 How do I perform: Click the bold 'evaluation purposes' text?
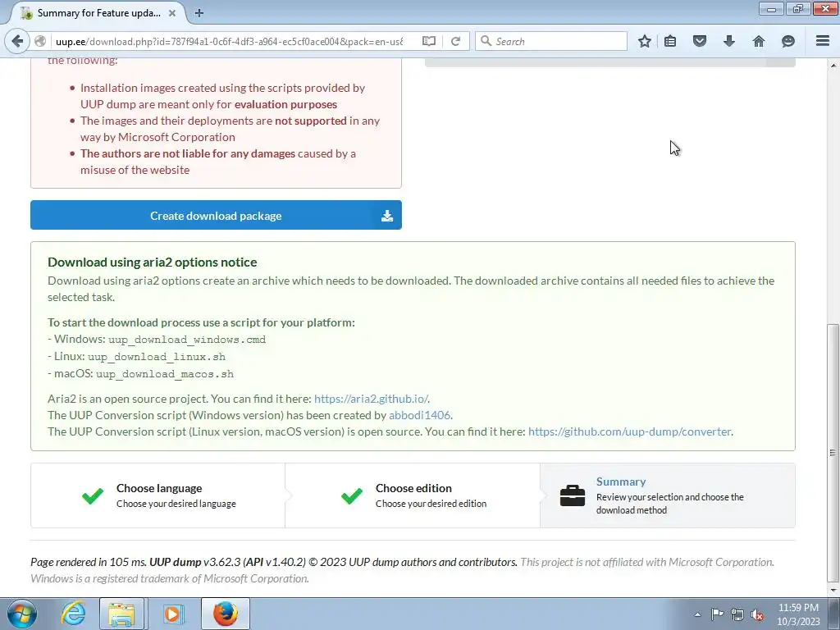click(285, 104)
